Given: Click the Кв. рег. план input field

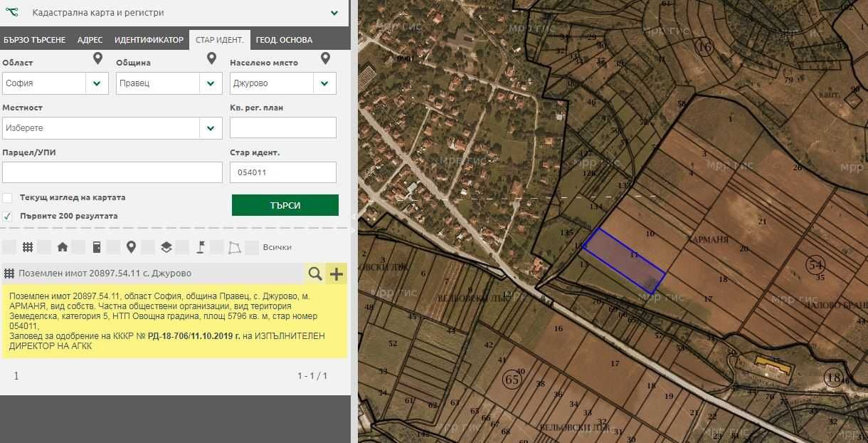Looking at the screenshot, I should [283, 127].
